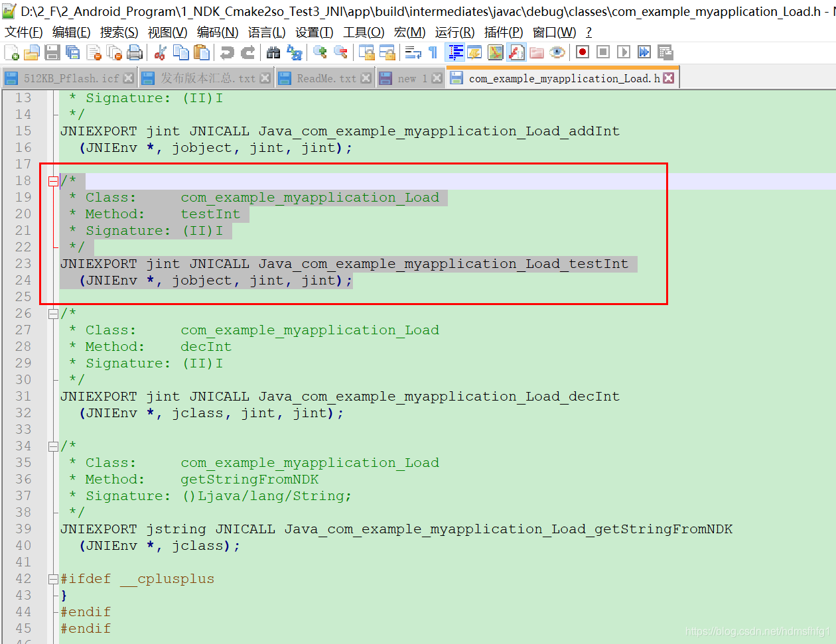Viewport: 836px width, 644px height.
Task: Close the com_example_myapplication_Load.h tab
Action: (x=669, y=78)
